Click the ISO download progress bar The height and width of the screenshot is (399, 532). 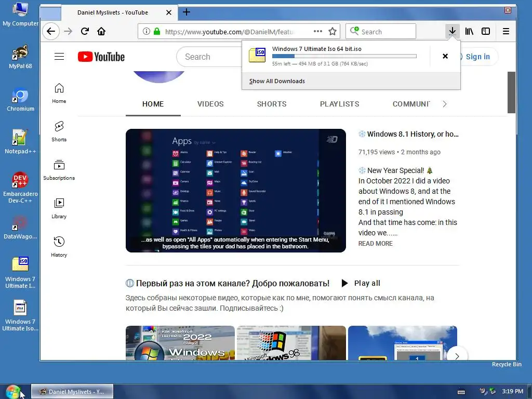coord(344,56)
